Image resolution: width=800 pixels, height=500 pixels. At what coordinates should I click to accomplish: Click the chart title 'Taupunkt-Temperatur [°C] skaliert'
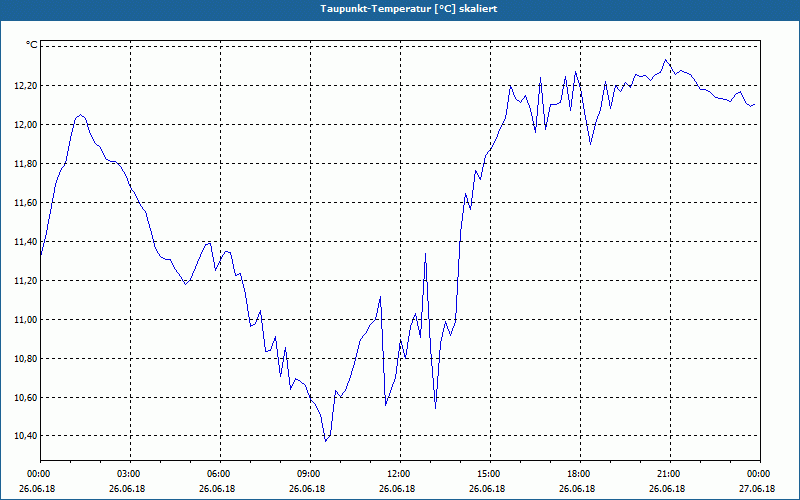tap(409, 9)
